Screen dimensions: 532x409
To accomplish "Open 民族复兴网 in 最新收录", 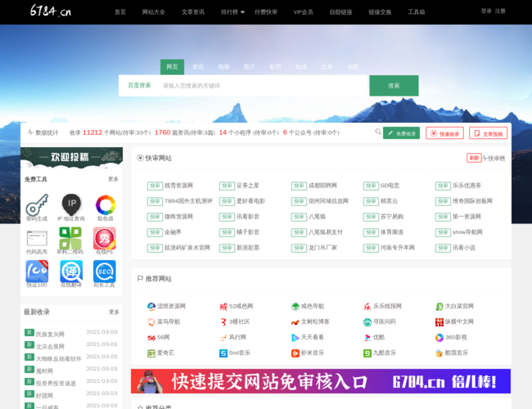I will coord(50,335).
